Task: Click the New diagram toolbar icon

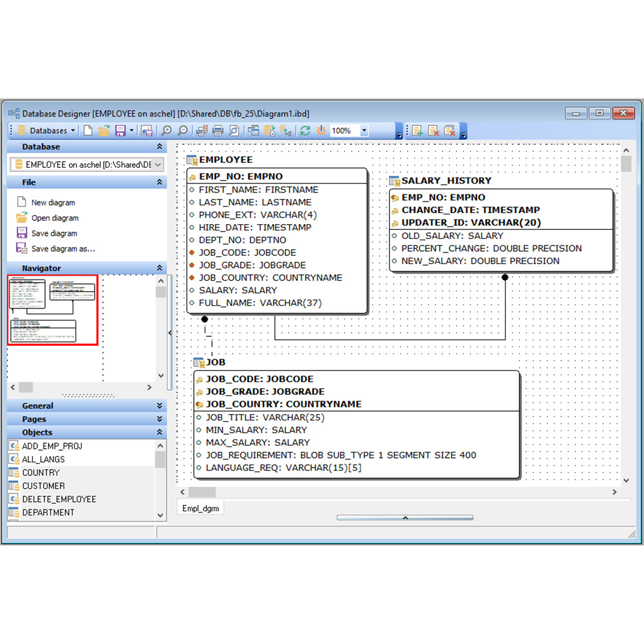Action: click(x=88, y=131)
